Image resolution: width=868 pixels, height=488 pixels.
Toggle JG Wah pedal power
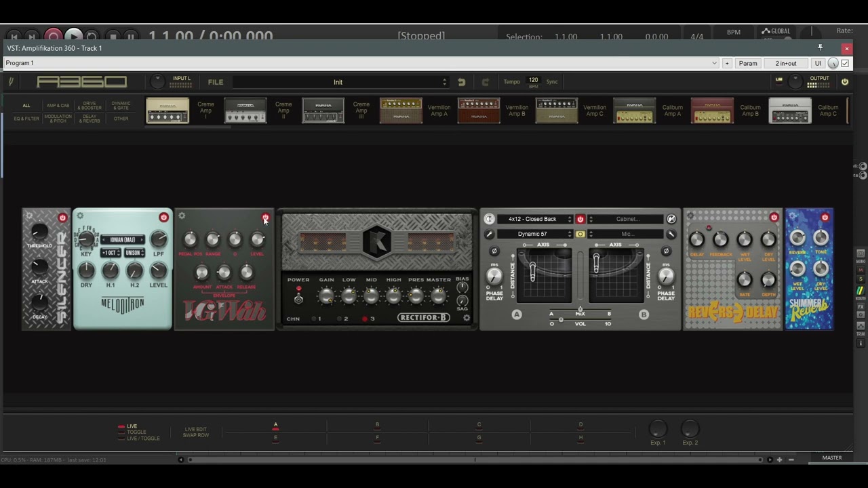(x=265, y=218)
